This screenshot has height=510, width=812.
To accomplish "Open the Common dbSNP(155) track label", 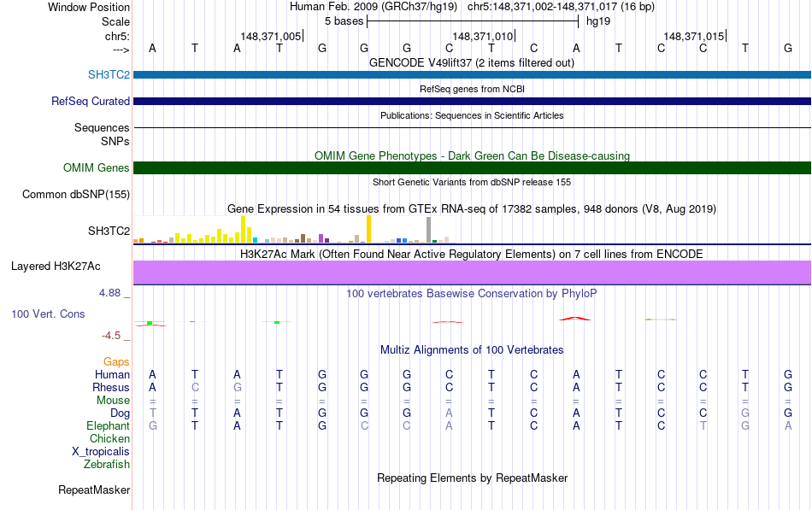I will coord(76,194).
